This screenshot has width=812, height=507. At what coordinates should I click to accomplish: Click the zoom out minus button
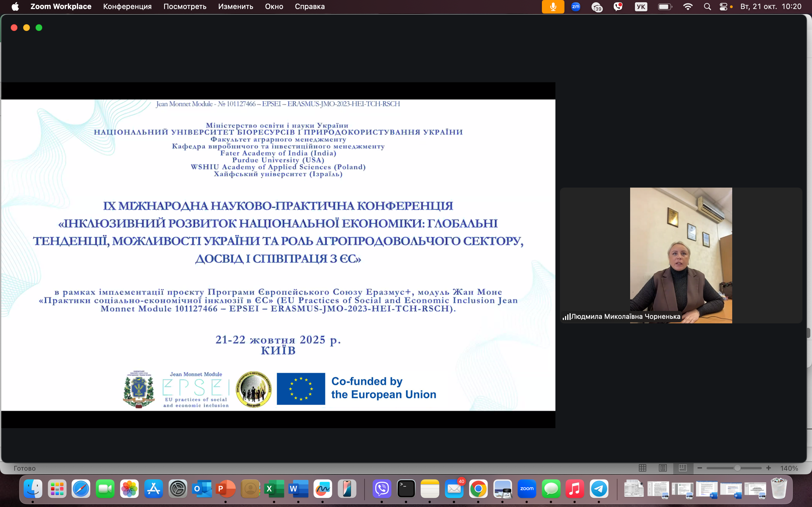coord(700,468)
